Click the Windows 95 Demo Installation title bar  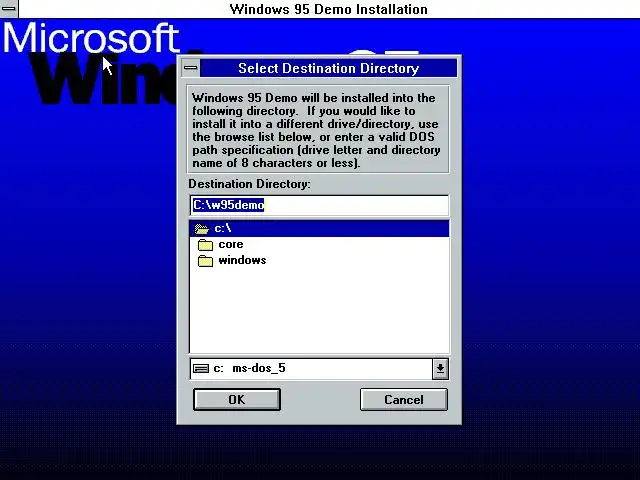pyautogui.click(x=329, y=9)
